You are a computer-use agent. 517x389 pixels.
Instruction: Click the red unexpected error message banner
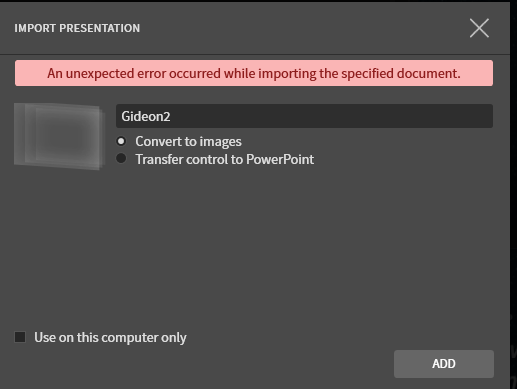(254, 73)
